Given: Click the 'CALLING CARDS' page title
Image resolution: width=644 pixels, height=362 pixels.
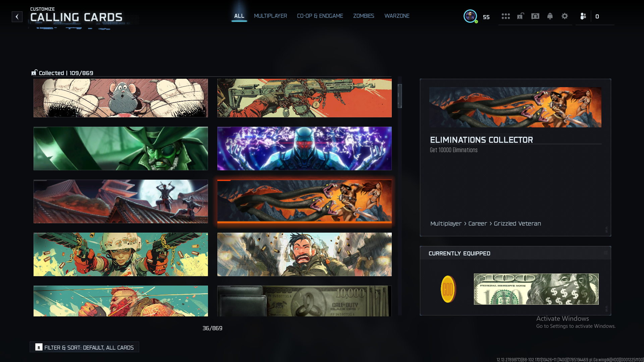Looking at the screenshot, I should (76, 17).
